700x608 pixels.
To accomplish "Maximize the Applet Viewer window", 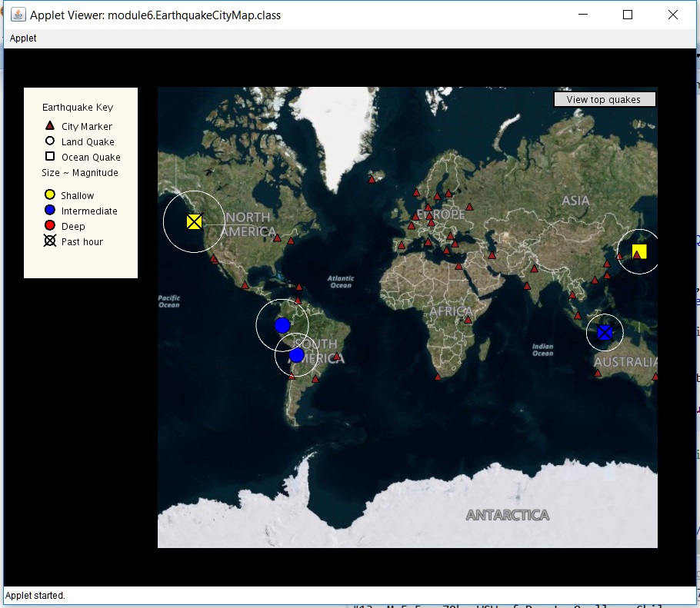I will point(628,15).
